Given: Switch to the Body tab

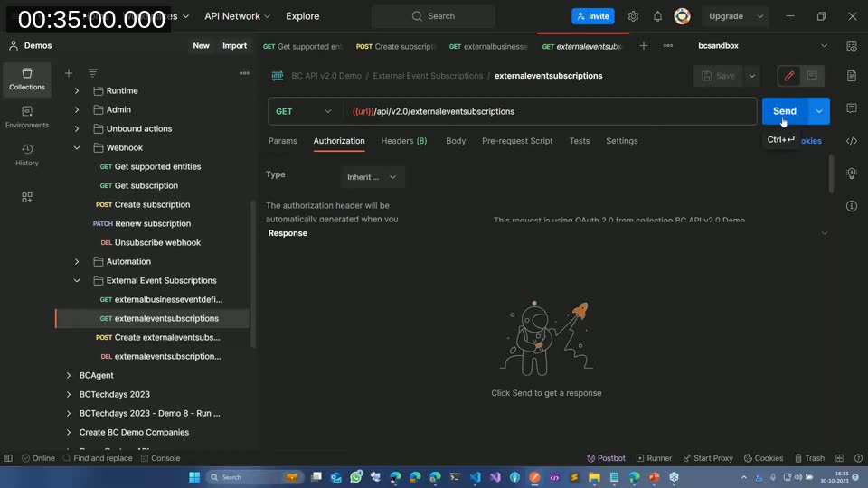Looking at the screenshot, I should click(456, 141).
